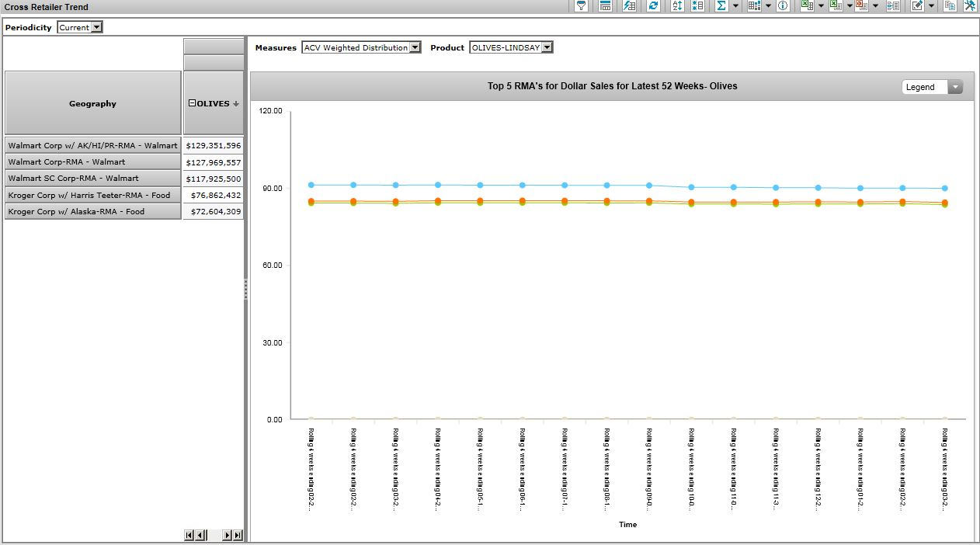
Task: Click the Sigma totals icon
Action: (x=721, y=6)
